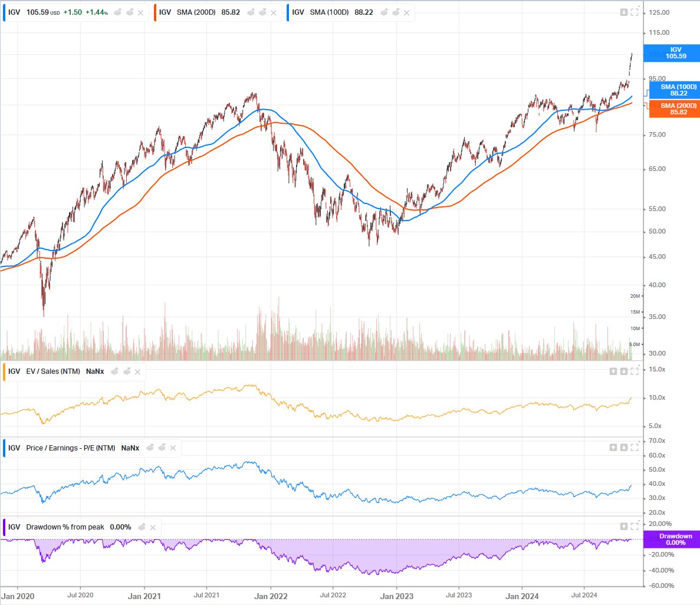Click the Jul 2023 date axis label
700x605 pixels.
coord(459,595)
